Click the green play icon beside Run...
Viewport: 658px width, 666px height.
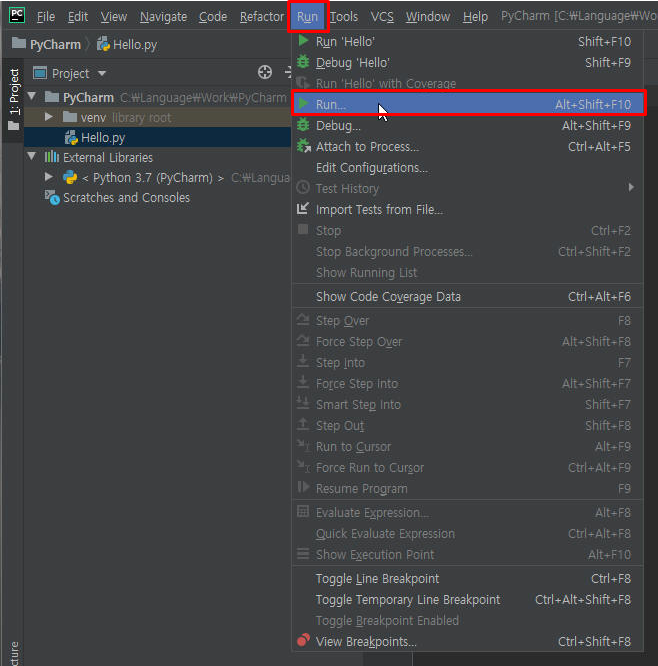click(x=303, y=104)
